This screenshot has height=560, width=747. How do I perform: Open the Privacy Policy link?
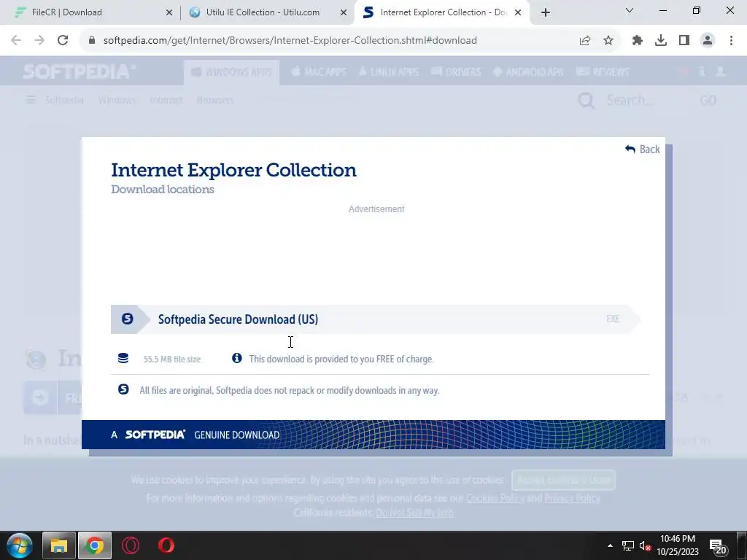point(572,497)
